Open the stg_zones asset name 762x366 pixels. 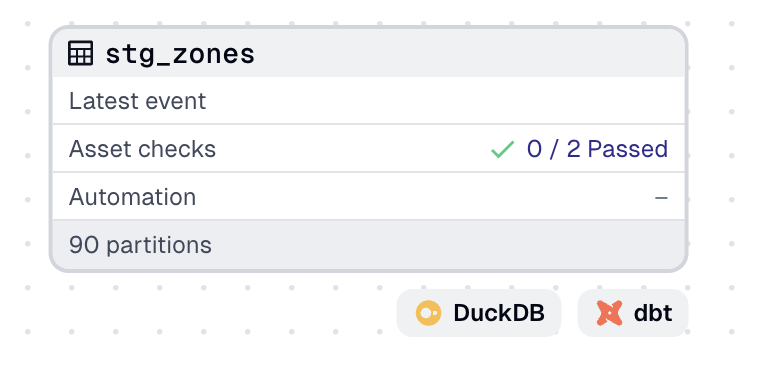[180, 54]
